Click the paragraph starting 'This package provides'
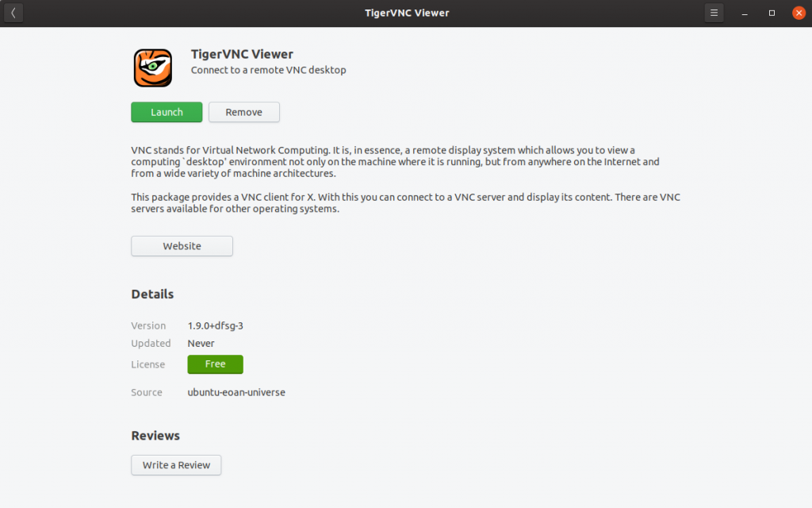812x508 pixels. point(405,202)
